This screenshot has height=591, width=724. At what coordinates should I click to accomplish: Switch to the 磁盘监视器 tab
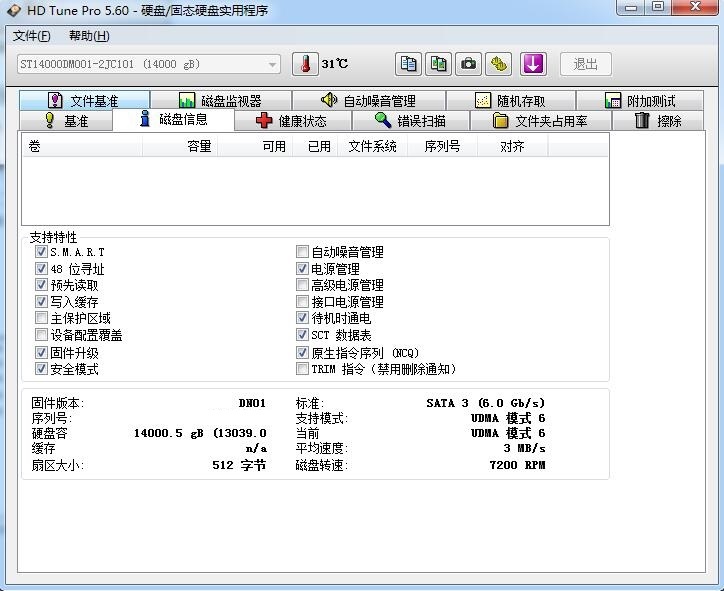click(220, 101)
